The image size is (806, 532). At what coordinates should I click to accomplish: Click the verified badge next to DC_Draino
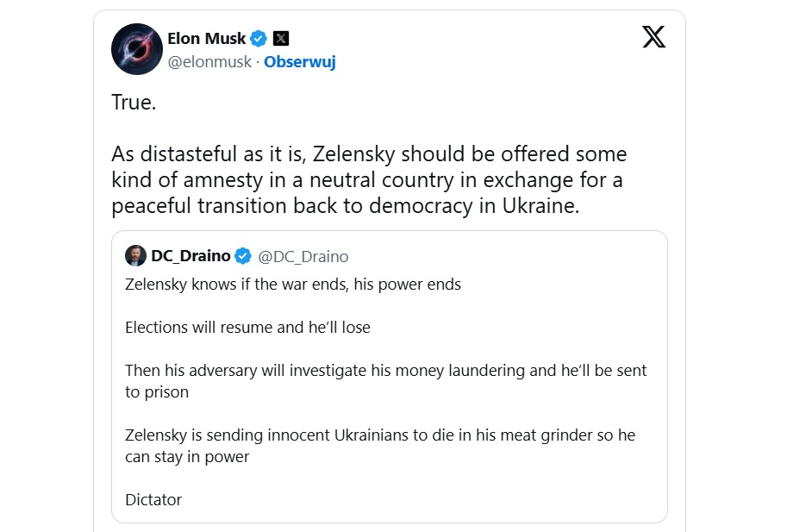(x=243, y=256)
